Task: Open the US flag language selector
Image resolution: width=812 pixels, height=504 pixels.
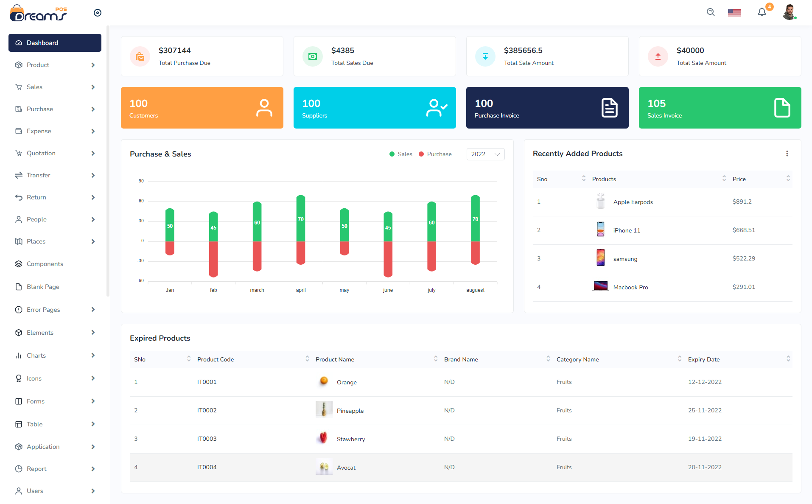Action: [x=734, y=13]
